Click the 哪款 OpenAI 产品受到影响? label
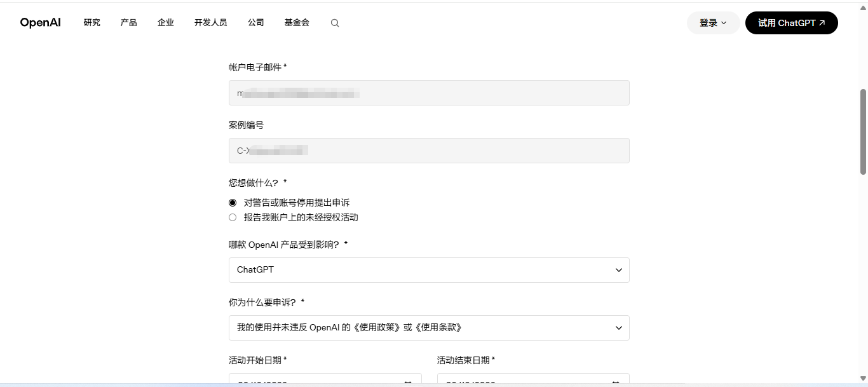This screenshot has height=387, width=868. [x=288, y=245]
